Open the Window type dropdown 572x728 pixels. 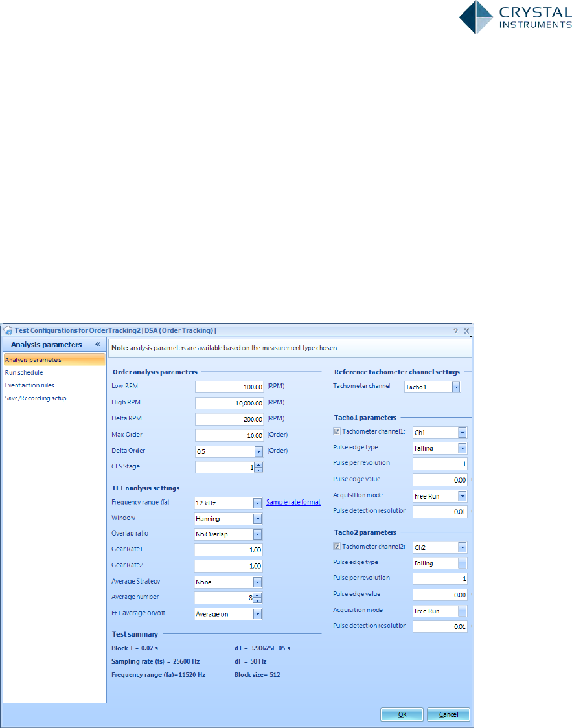click(257, 519)
